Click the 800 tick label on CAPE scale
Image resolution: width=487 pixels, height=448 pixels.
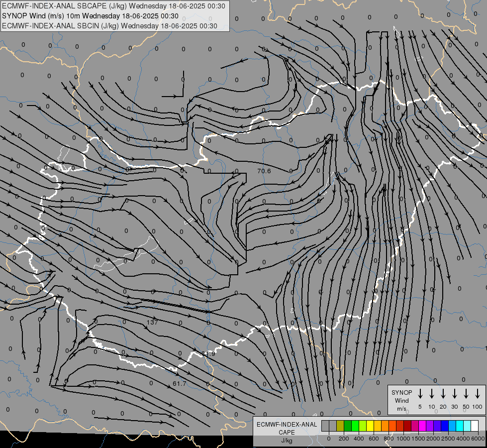(389, 439)
